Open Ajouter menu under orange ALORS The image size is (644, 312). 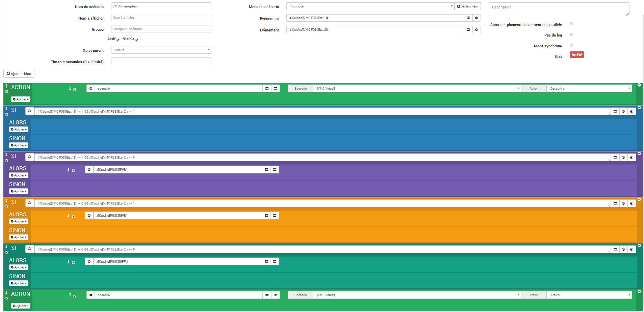(x=19, y=221)
